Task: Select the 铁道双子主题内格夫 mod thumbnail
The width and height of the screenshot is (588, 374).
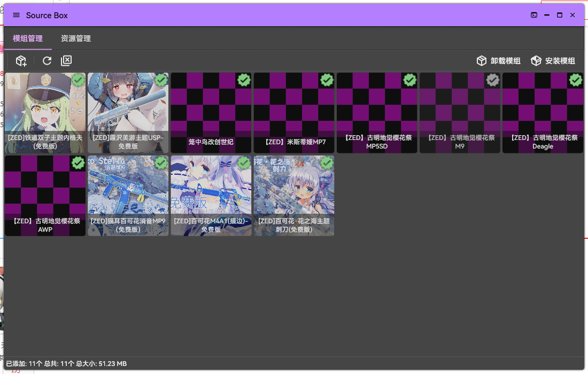Action: click(45, 113)
